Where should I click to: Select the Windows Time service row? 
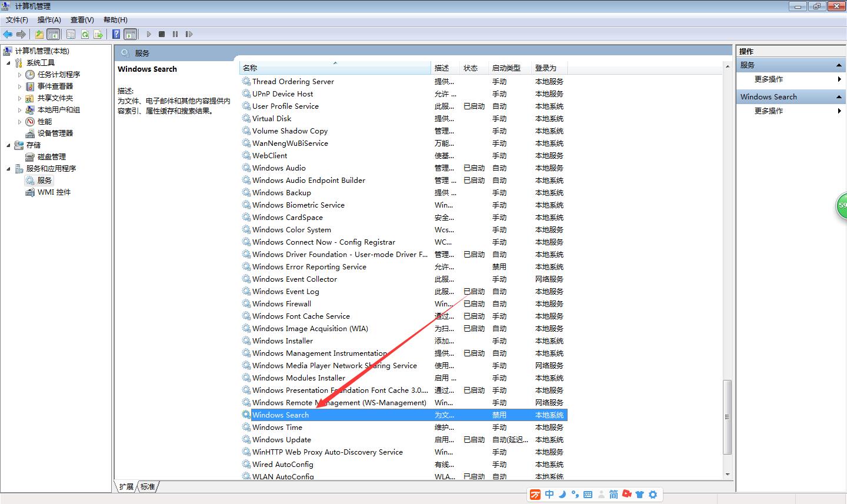click(x=404, y=428)
